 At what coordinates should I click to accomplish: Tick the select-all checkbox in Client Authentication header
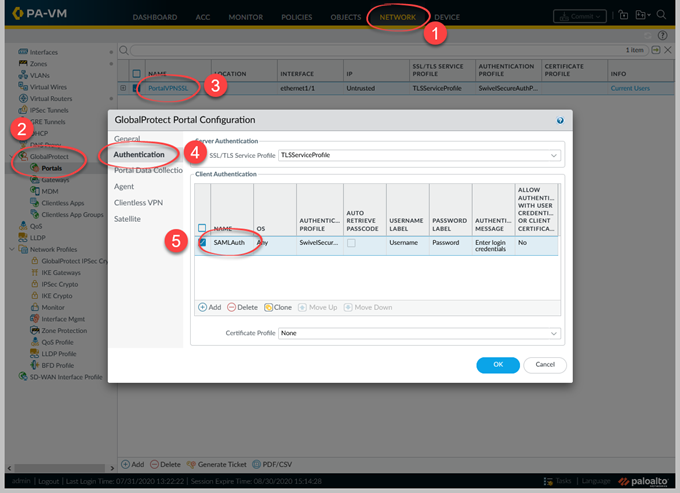tap(203, 227)
